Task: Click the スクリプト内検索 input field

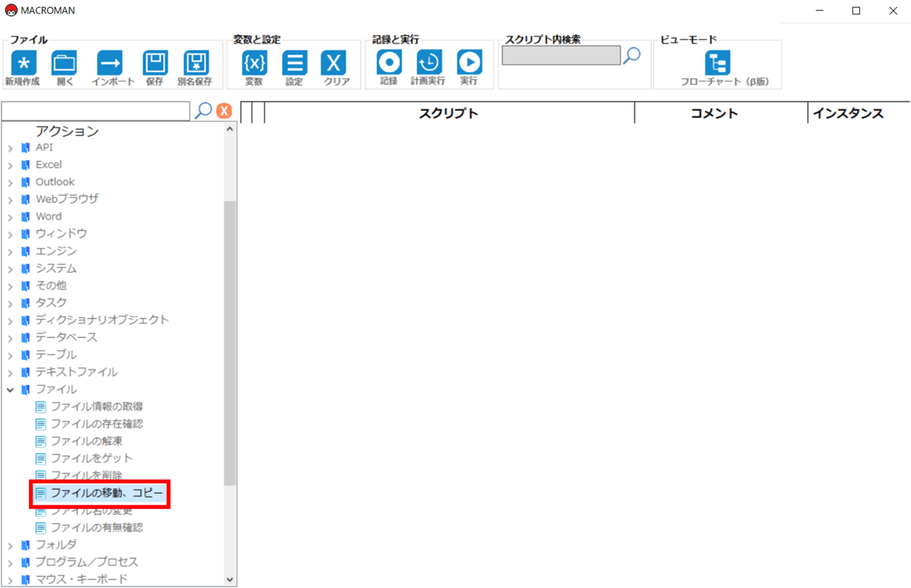Action: point(562,55)
